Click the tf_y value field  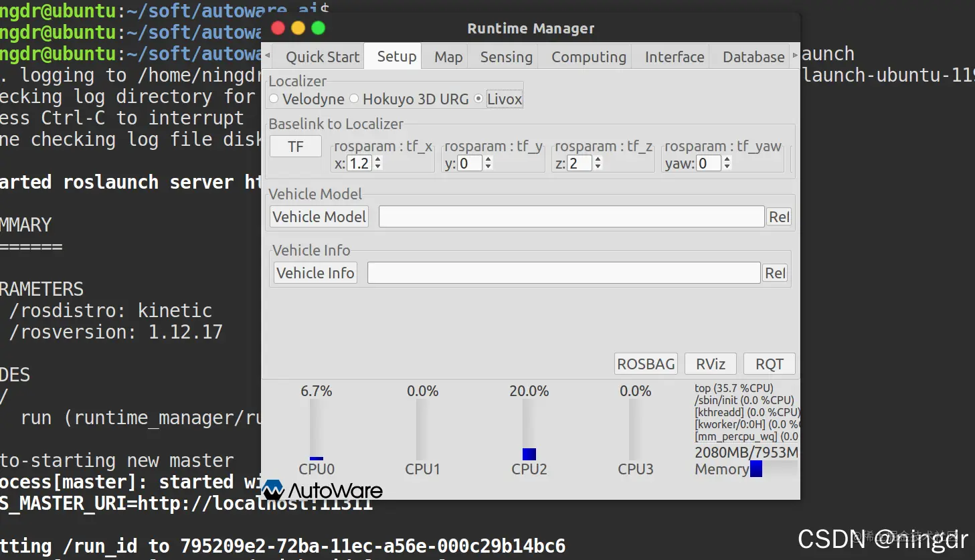point(470,163)
